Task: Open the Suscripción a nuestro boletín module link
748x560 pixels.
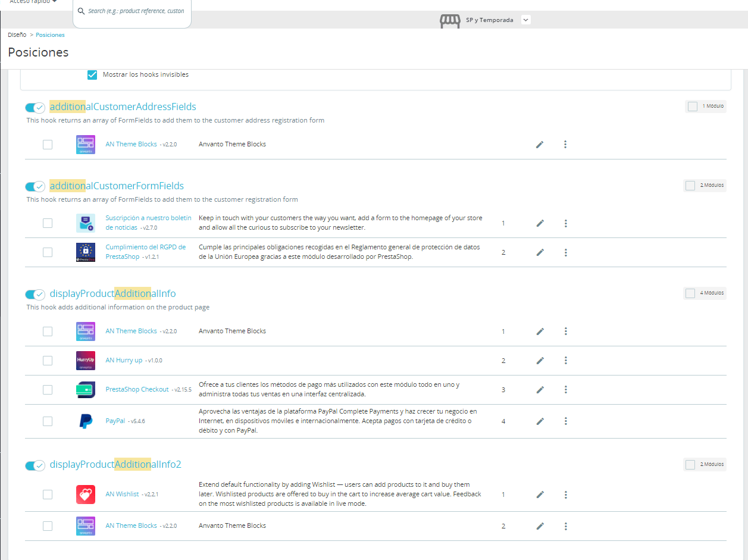Action: [x=148, y=223]
